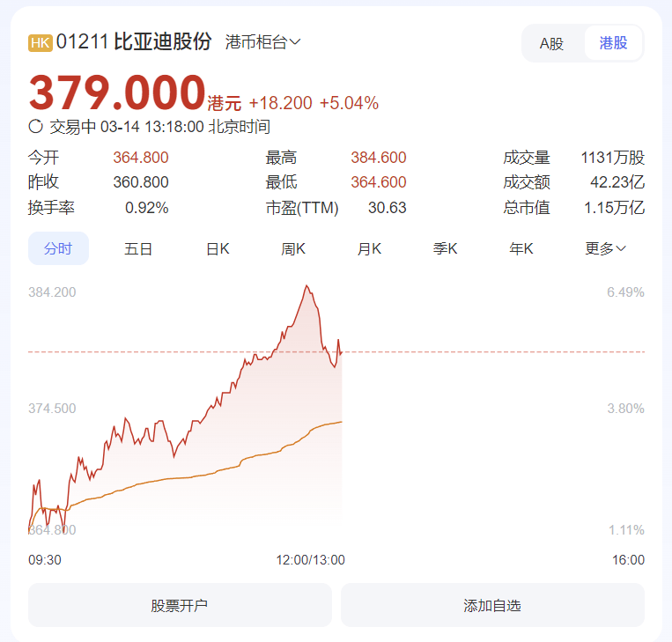Click the 12:00/13:00 time axis label
672x642 pixels.
tap(310, 560)
